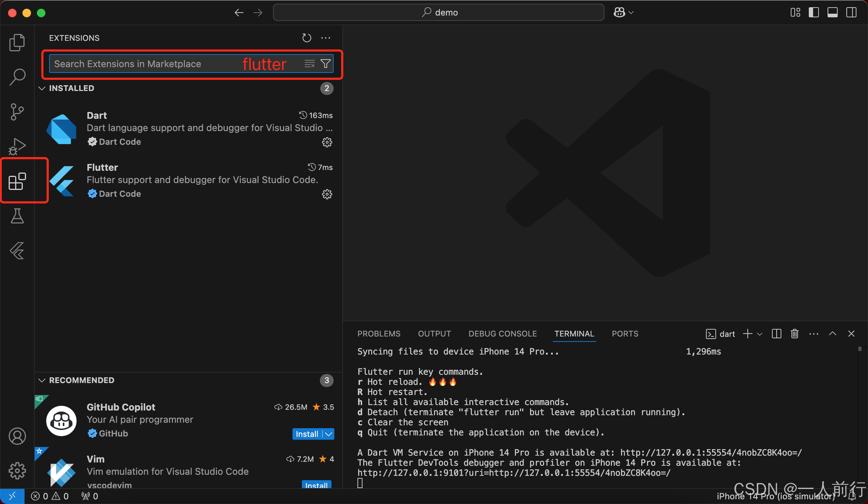This screenshot has height=504, width=868.
Task: Open manage gear for Flutter extension
Action: pos(327,194)
